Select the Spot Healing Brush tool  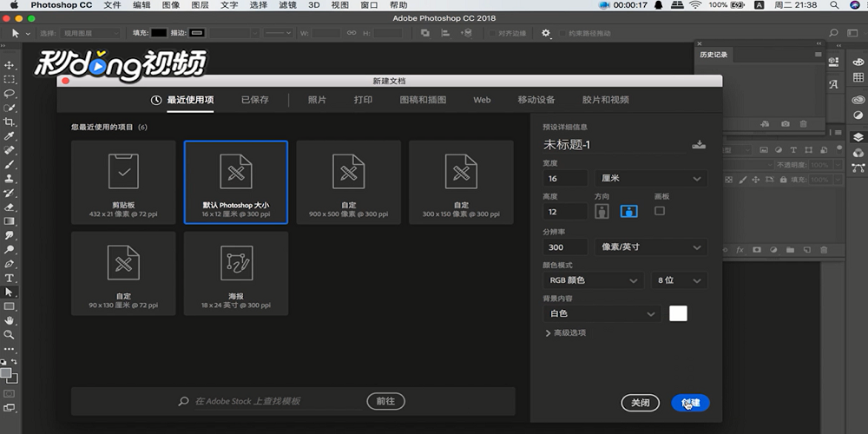click(x=9, y=150)
